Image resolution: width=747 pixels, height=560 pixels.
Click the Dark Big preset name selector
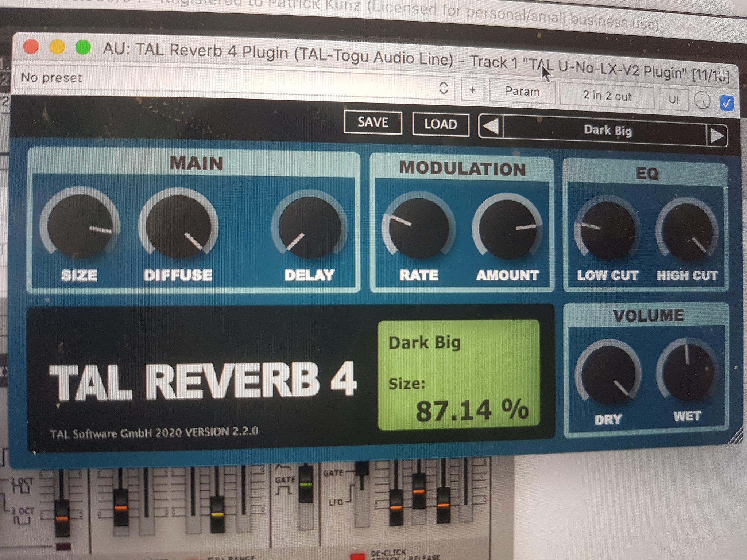(607, 131)
